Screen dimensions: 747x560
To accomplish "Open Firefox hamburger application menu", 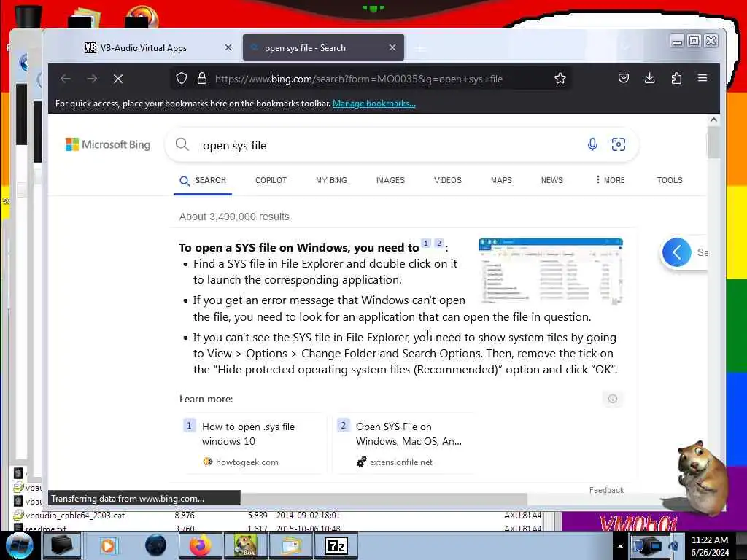I will (703, 78).
